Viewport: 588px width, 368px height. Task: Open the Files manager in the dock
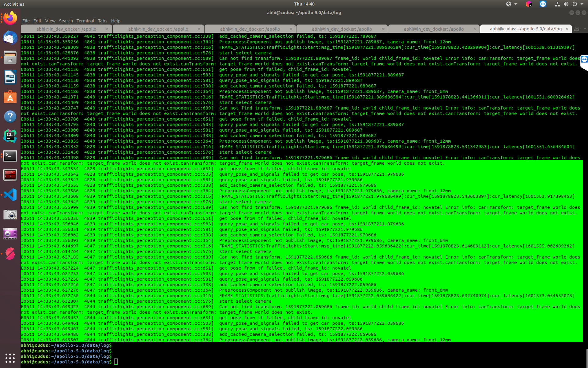click(x=10, y=57)
